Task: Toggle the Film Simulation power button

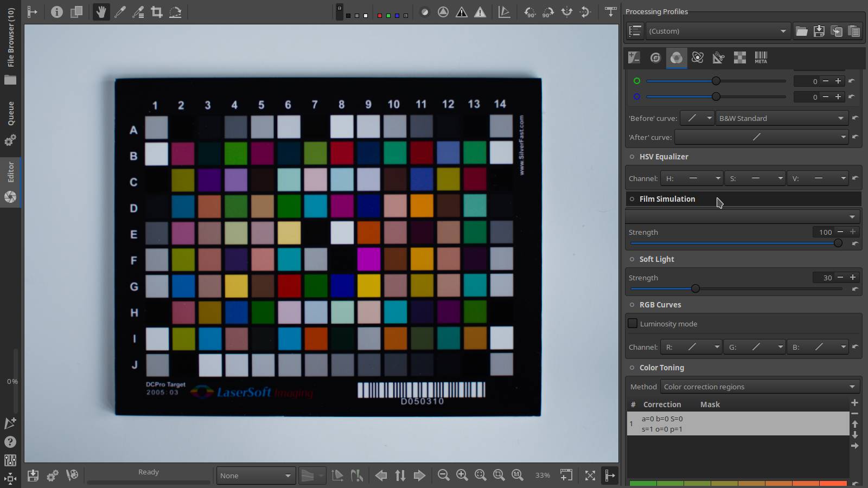Action: coord(632,199)
